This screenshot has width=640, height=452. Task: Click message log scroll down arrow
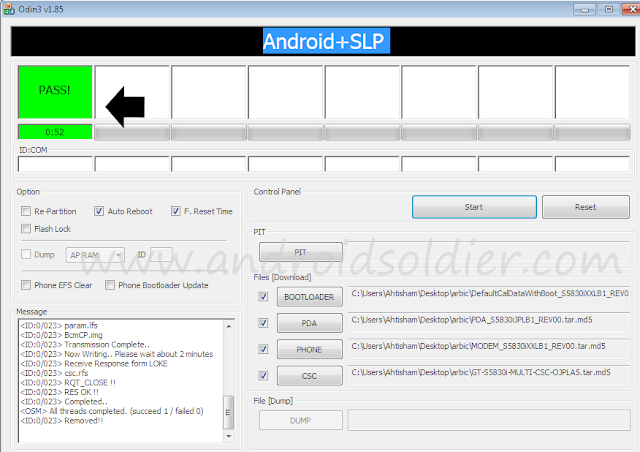229,436
